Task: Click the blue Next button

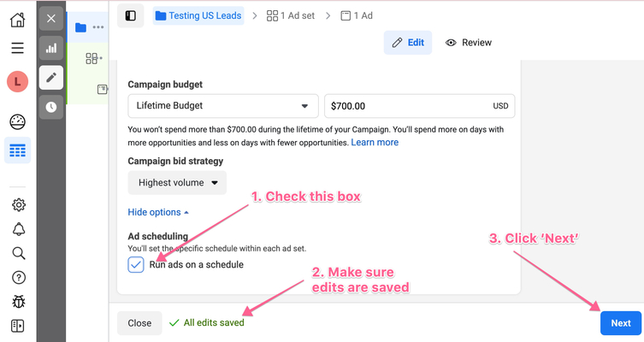Action: [x=620, y=323]
